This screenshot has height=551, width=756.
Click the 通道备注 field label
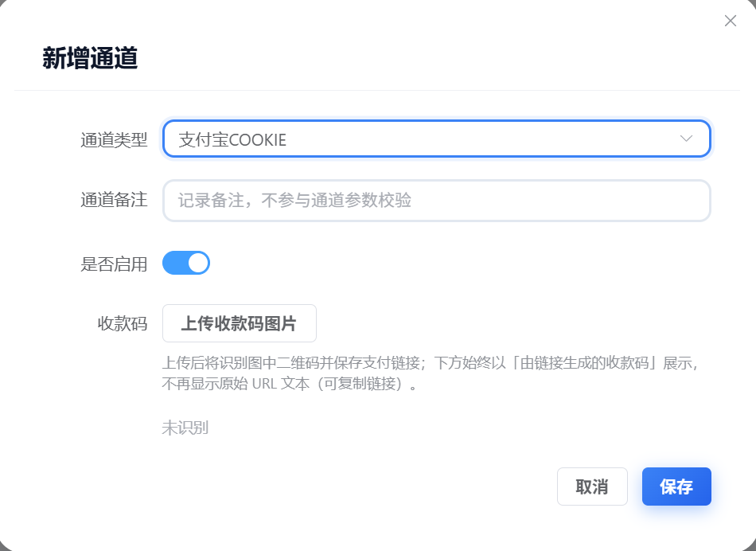tap(114, 200)
